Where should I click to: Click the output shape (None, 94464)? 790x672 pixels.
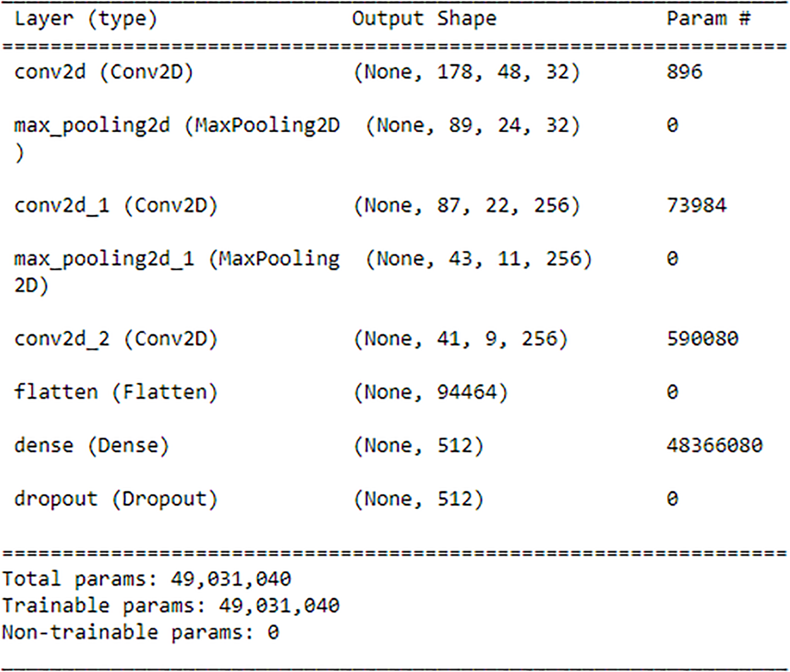(430, 392)
